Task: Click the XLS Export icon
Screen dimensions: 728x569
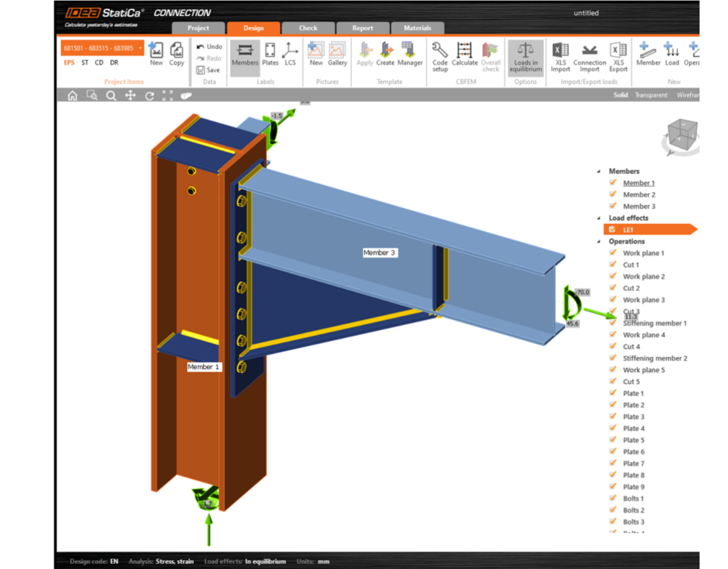Action: tap(618, 56)
